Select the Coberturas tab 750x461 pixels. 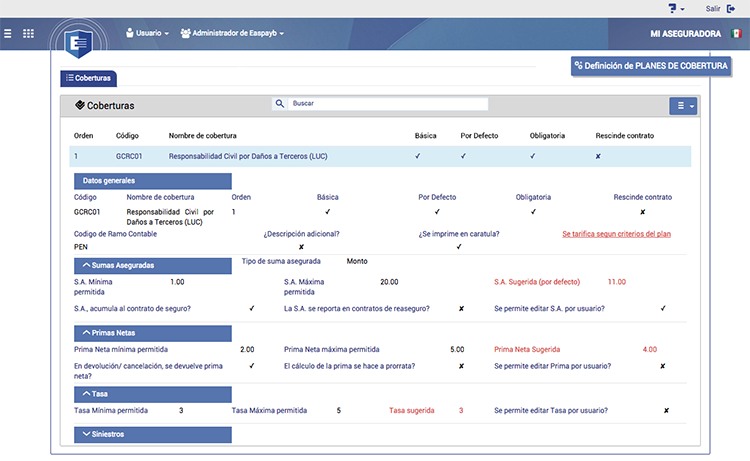[88, 78]
